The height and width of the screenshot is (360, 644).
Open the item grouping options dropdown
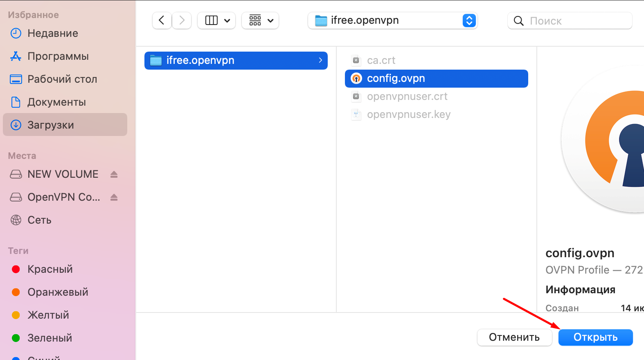pyautogui.click(x=260, y=20)
